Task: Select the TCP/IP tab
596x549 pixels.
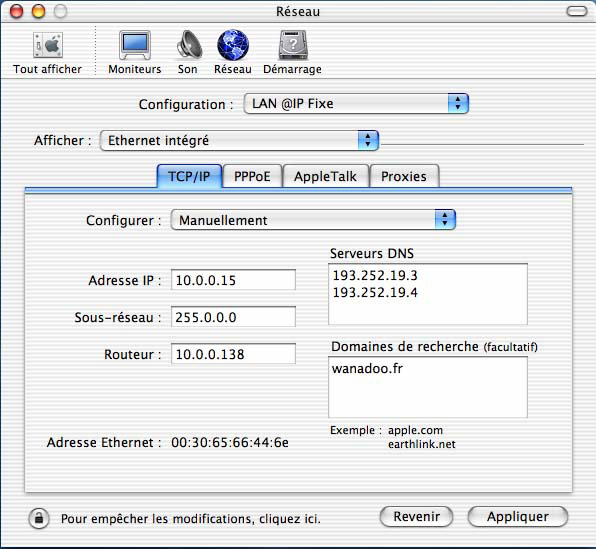Action: pyautogui.click(x=189, y=176)
